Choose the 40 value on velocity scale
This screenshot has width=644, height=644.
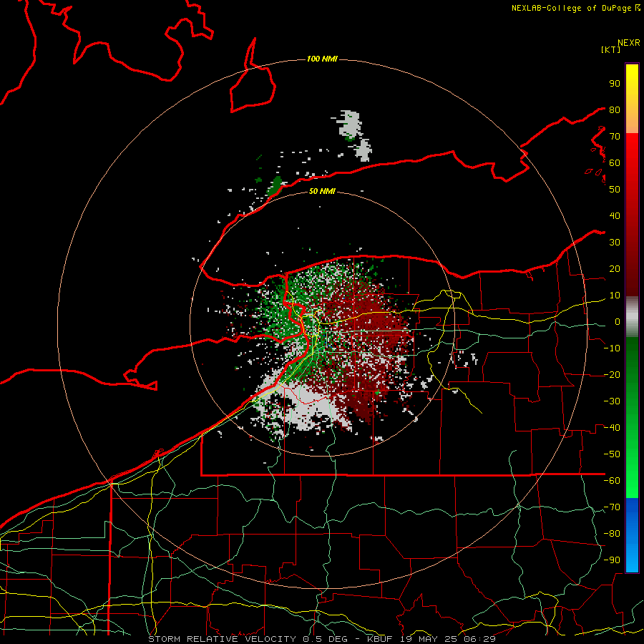(615, 215)
